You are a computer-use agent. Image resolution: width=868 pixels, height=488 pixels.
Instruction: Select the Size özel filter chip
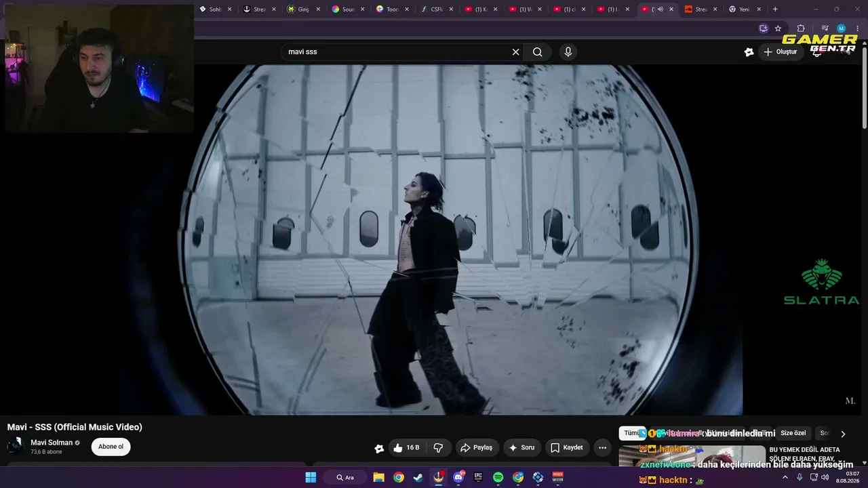pyautogui.click(x=793, y=433)
